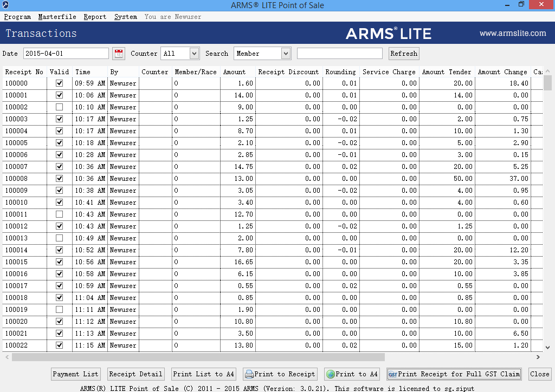Click the printer icon on Print to Receipt
This screenshot has height=392, width=555.
(x=249, y=374)
